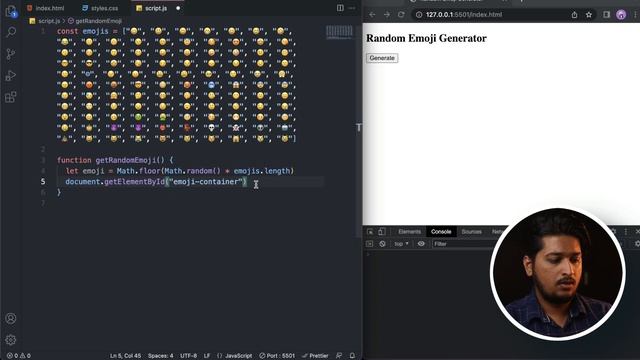Clear the console
This screenshot has width=640, height=360.
pyautogui.click(x=382, y=244)
